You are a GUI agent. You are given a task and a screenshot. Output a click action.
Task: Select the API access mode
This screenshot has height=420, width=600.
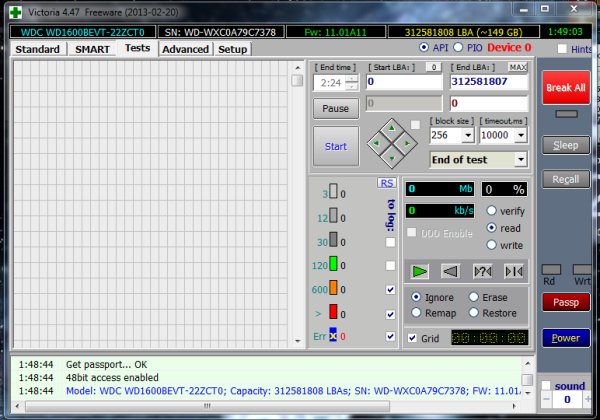[x=424, y=47]
